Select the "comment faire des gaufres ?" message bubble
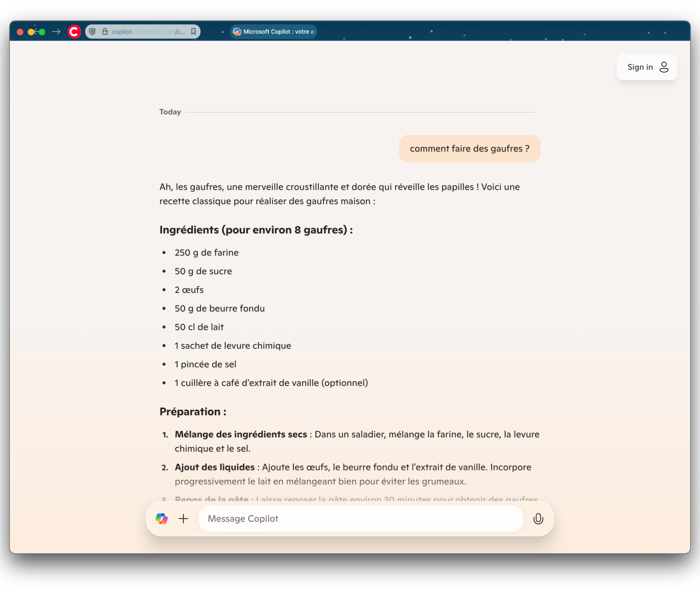This screenshot has height=594, width=700. click(x=469, y=148)
